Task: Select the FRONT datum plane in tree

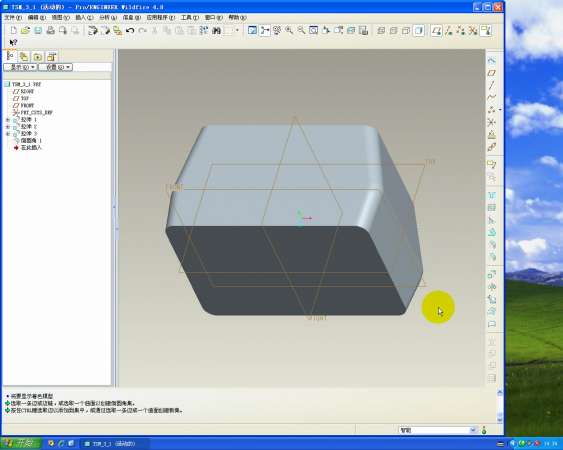Action: coord(23,106)
